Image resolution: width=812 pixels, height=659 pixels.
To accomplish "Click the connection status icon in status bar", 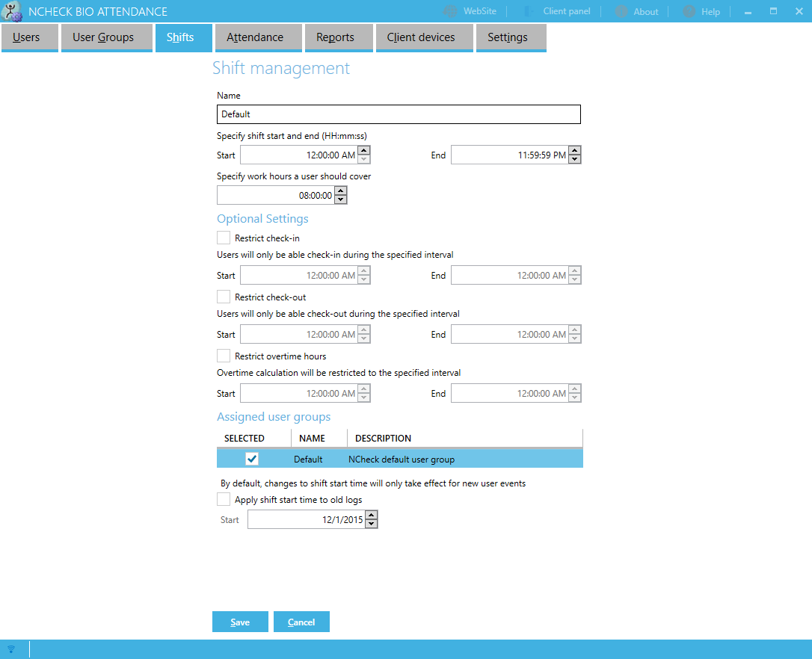I will (10, 649).
